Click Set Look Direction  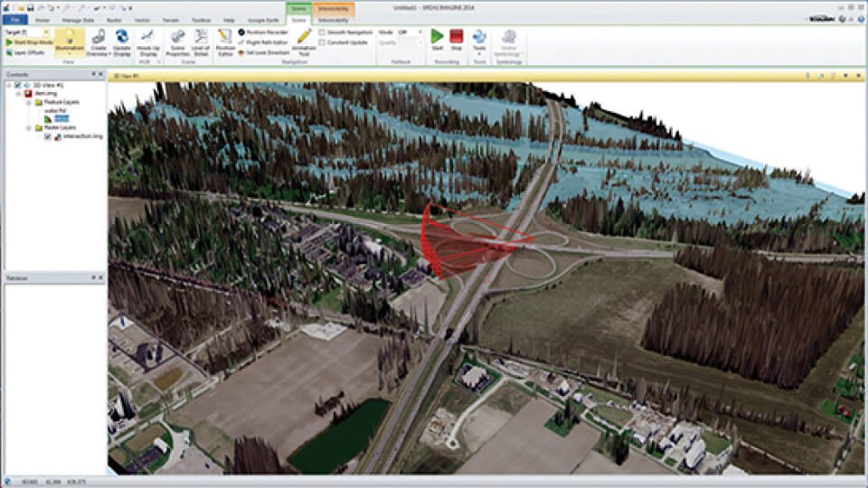coord(263,52)
